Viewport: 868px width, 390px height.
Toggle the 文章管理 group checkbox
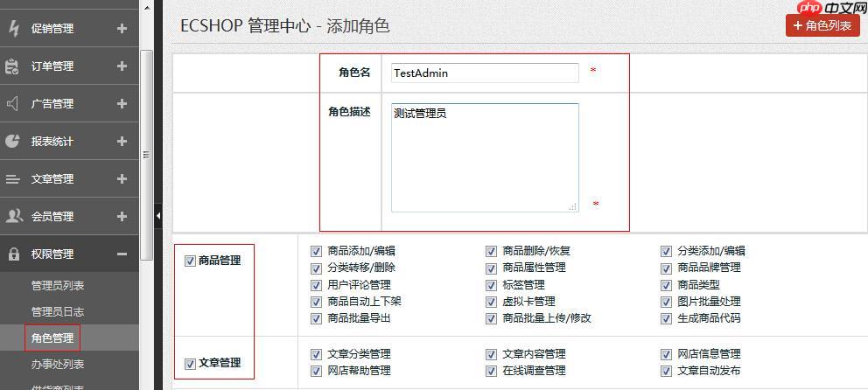pyautogui.click(x=190, y=364)
